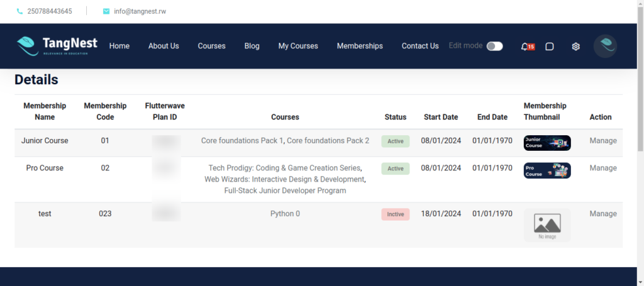The width and height of the screenshot is (644, 286).
Task: Manage the Junior Course membership
Action: [602, 141]
